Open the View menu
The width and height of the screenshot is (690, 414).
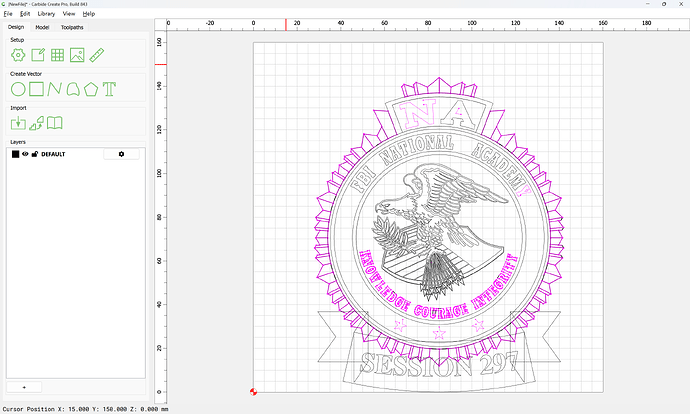[69, 14]
